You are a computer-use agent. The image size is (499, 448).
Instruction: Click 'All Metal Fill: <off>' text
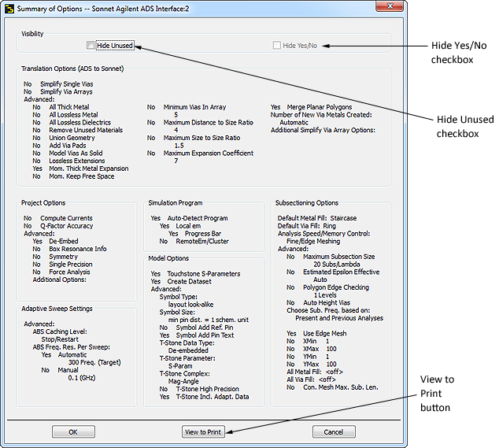point(315,372)
